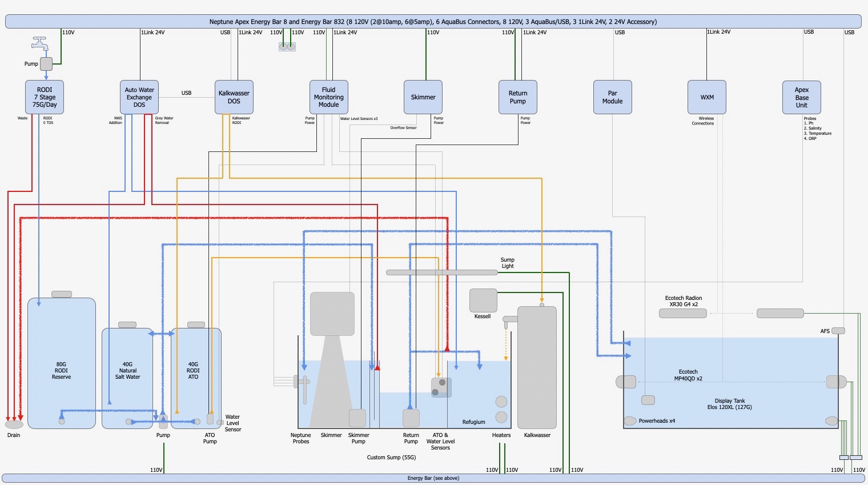Click the 'Powerheads x4' label
Image resolution: width=868 pixels, height=485 pixels.
pos(657,421)
